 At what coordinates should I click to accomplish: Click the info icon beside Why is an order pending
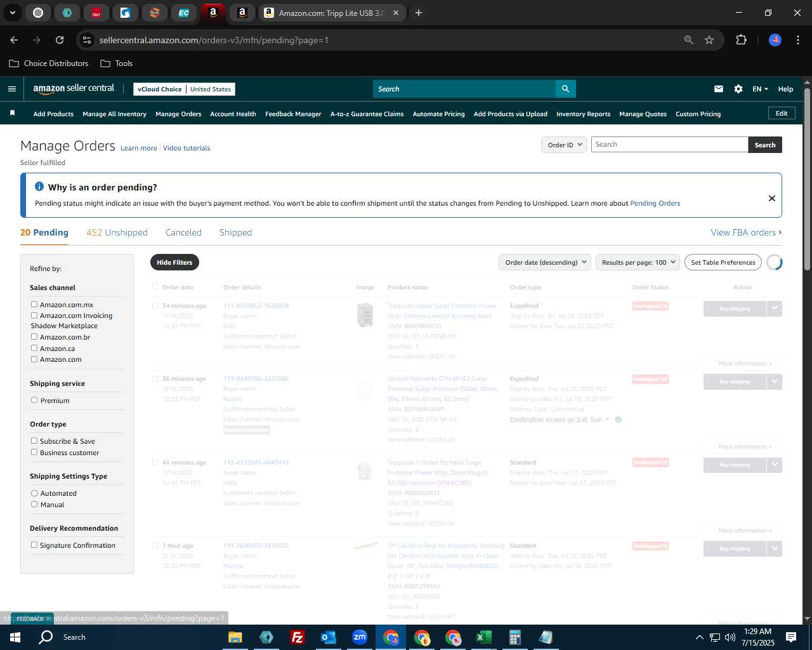(x=39, y=187)
